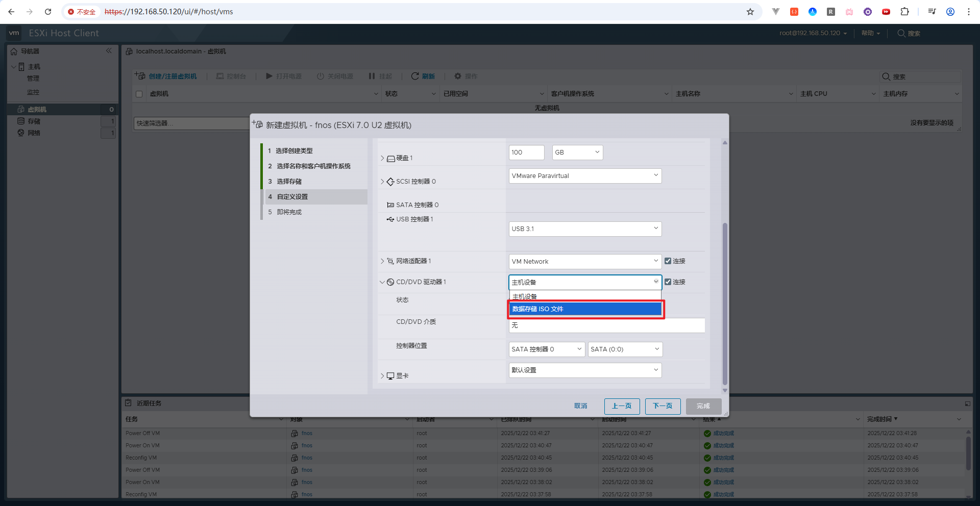Open the root@192.168.50.120 user menu
The image size is (980, 506).
pyautogui.click(x=813, y=33)
